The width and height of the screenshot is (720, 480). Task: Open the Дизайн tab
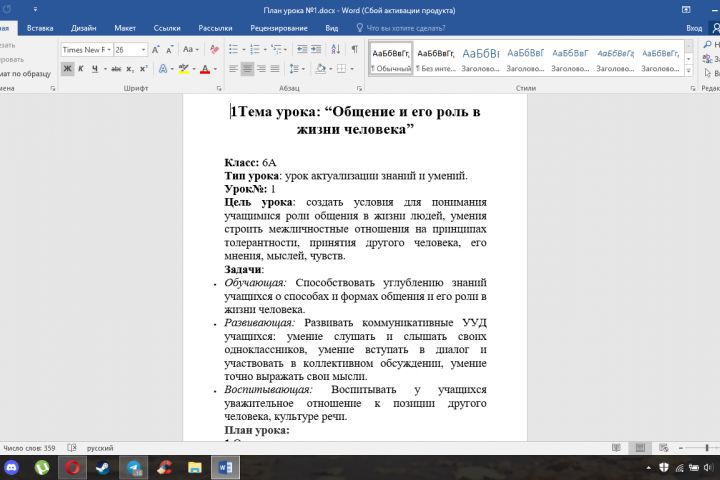click(84, 28)
